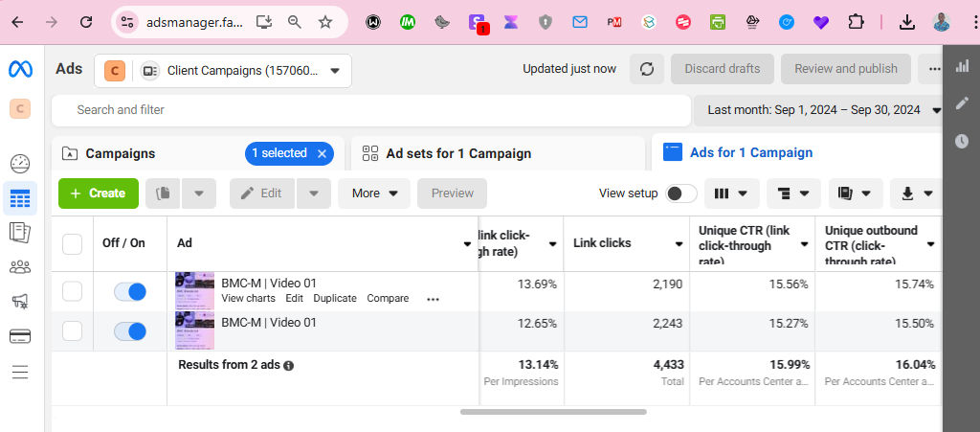Screen dimensions: 980x432
Task: Open Audiences people icon in sidebar
Action: (x=20, y=267)
